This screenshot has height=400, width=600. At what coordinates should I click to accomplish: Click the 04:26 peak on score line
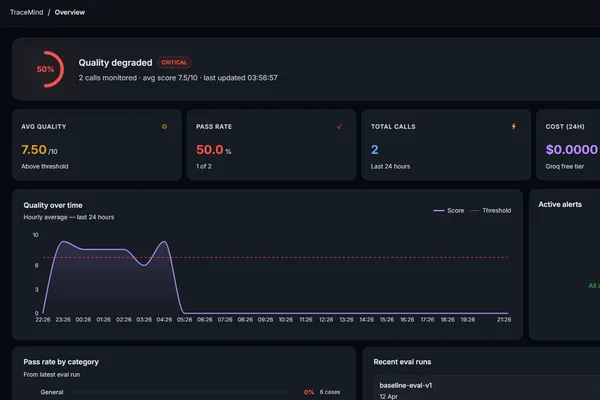[x=164, y=242]
